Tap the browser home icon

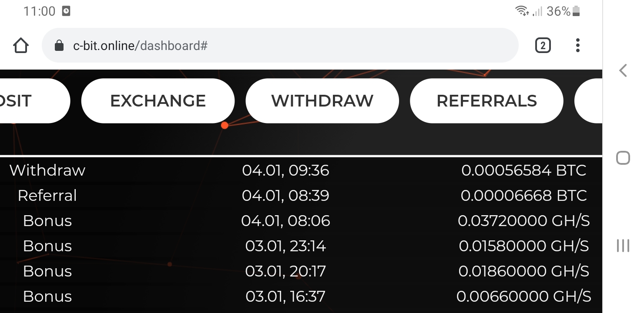21,45
